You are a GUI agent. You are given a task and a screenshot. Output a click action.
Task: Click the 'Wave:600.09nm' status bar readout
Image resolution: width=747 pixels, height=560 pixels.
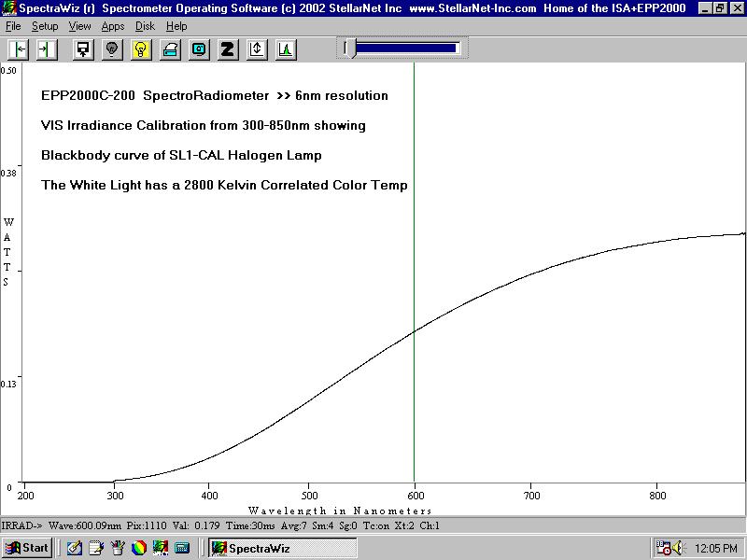(85, 525)
